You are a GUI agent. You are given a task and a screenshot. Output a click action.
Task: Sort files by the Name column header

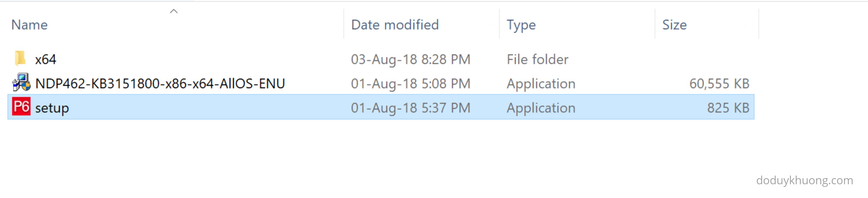30,25
